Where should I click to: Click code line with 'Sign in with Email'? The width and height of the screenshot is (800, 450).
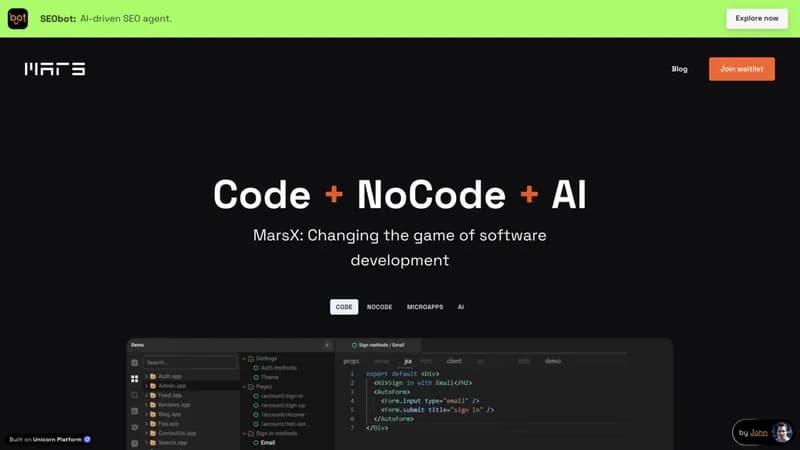(423, 383)
